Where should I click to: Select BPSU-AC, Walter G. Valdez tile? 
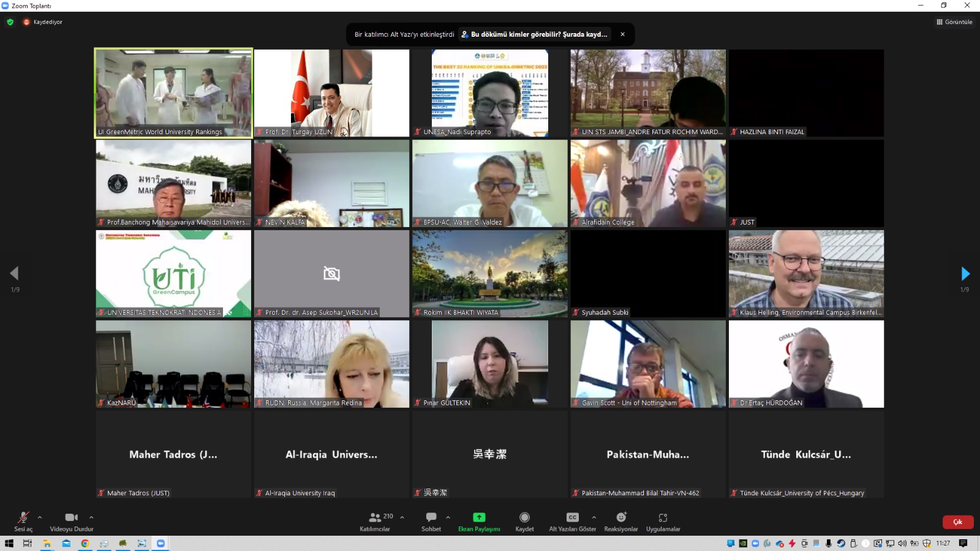point(490,184)
